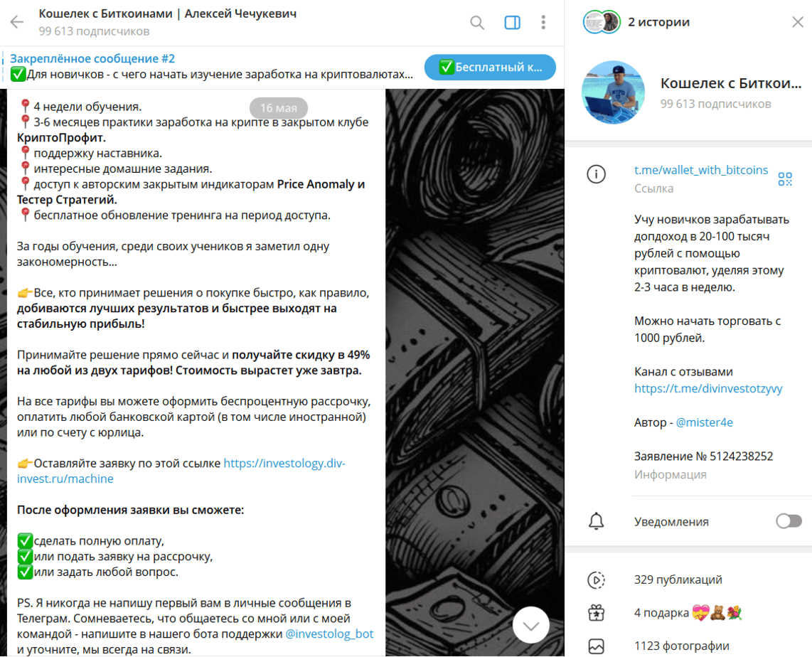Toggle the side info panel icon
This screenshot has width=812, height=657.
(512, 22)
